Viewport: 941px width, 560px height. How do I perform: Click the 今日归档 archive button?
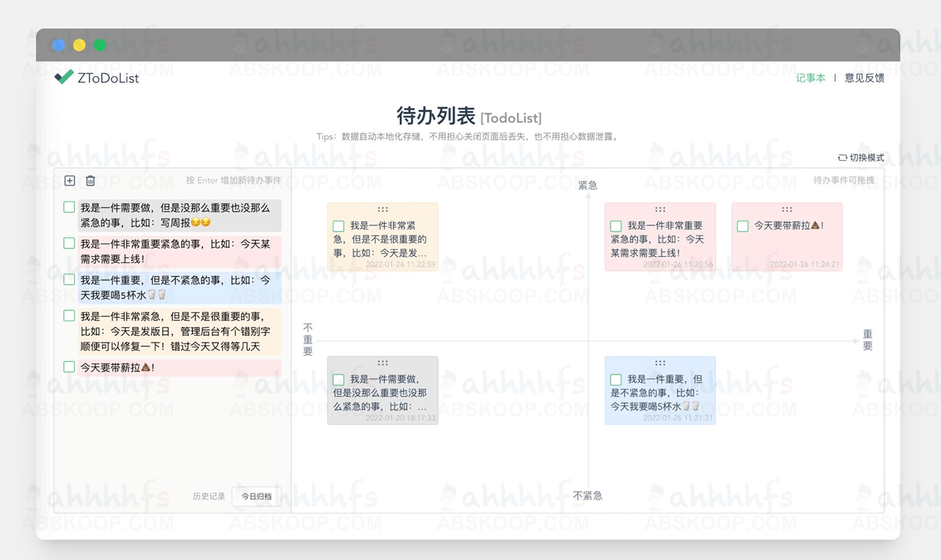point(256,496)
